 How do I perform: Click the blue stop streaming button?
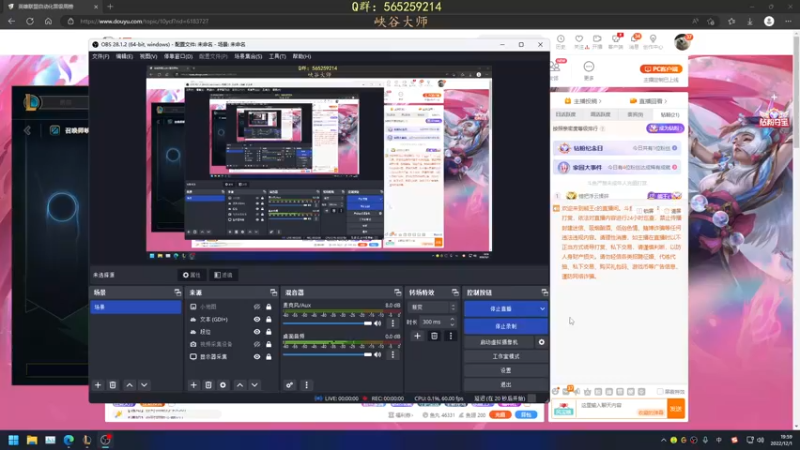501,309
